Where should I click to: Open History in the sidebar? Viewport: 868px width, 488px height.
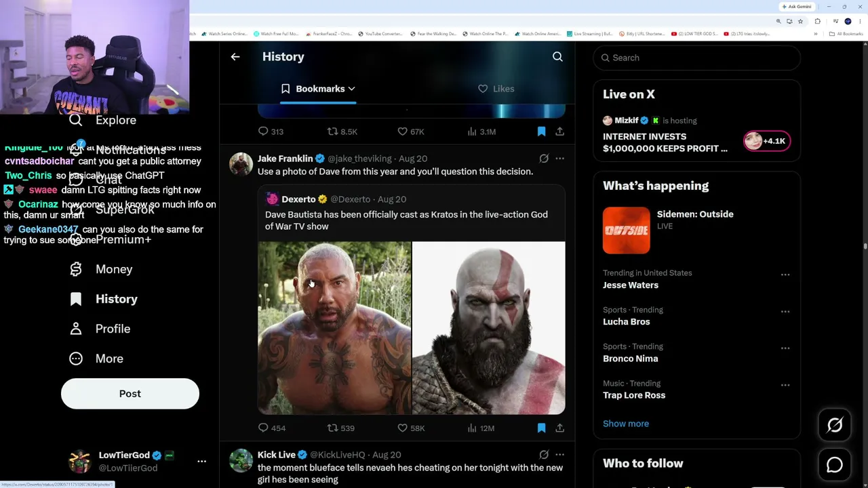click(x=103, y=299)
